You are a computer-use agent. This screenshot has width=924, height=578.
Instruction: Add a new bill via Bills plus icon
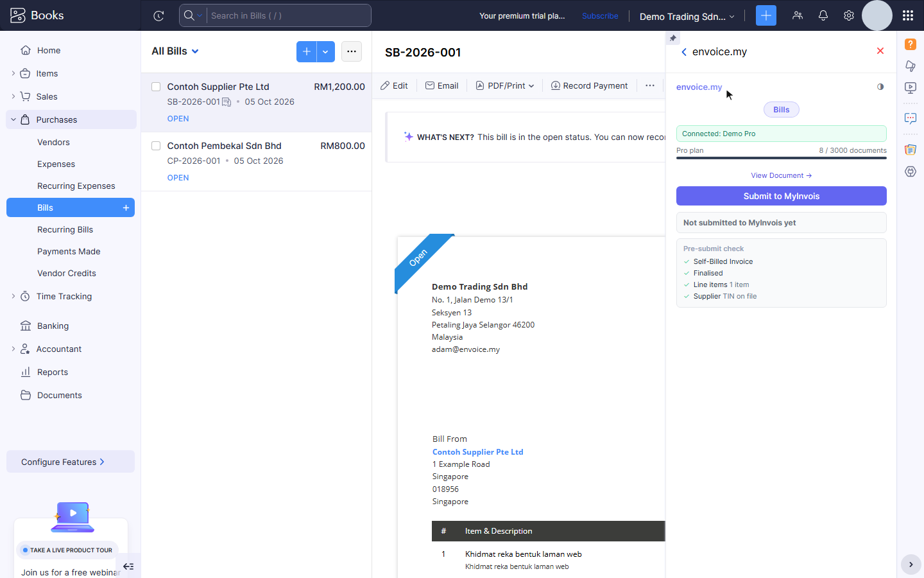coord(126,207)
